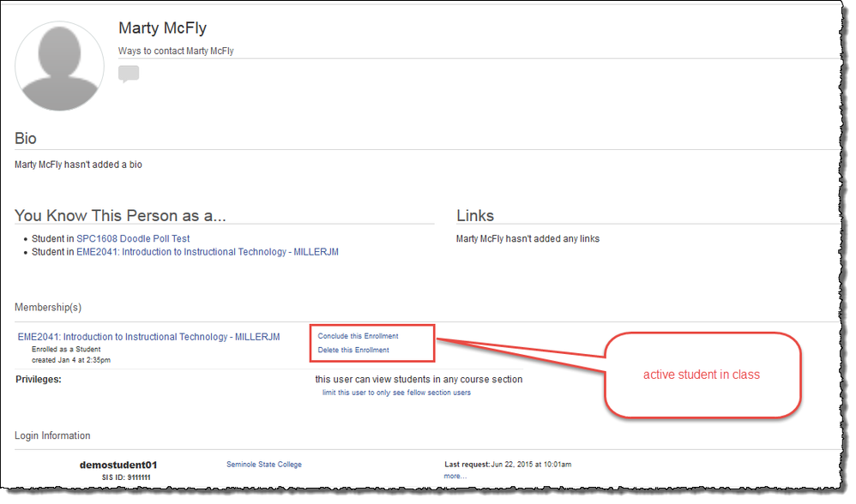Click the Login Information heading
The width and height of the screenshot is (856, 504).
pyautogui.click(x=52, y=435)
